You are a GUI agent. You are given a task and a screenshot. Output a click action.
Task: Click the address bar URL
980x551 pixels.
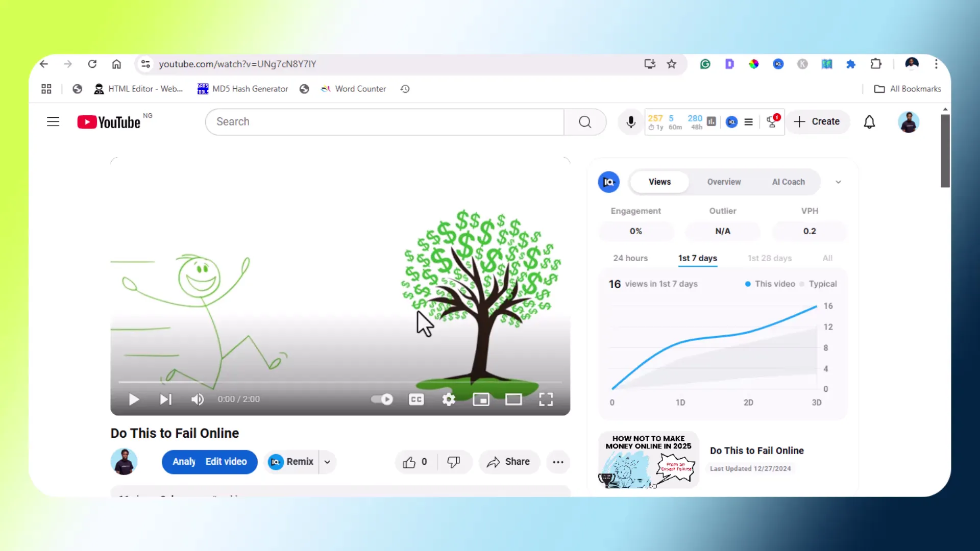[x=237, y=64]
